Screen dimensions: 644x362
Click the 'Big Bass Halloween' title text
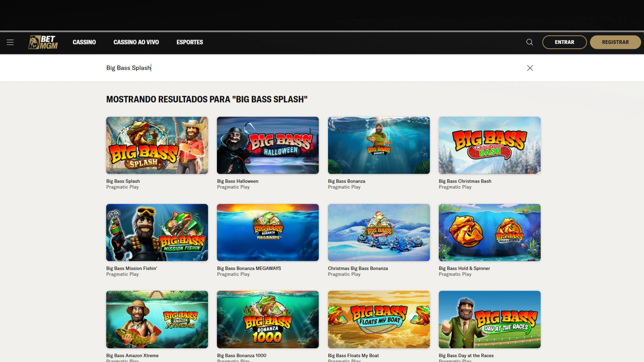pyautogui.click(x=237, y=181)
